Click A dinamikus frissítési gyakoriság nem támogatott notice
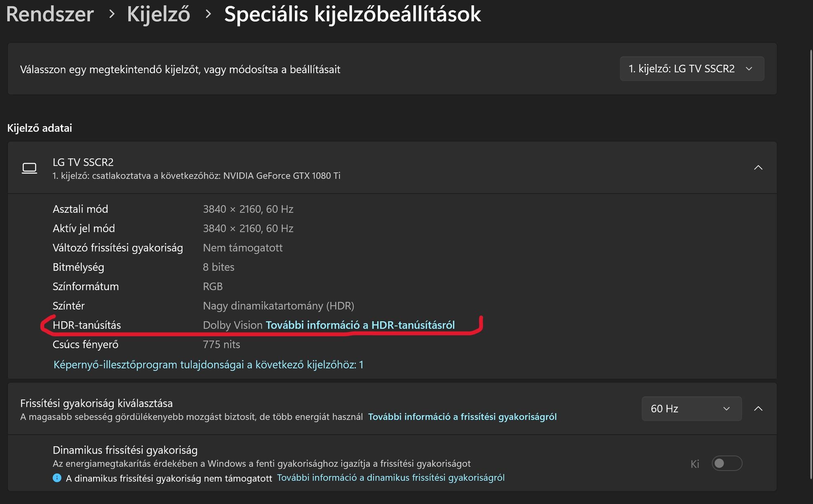Screen dimensions: 813x504 (169, 478)
